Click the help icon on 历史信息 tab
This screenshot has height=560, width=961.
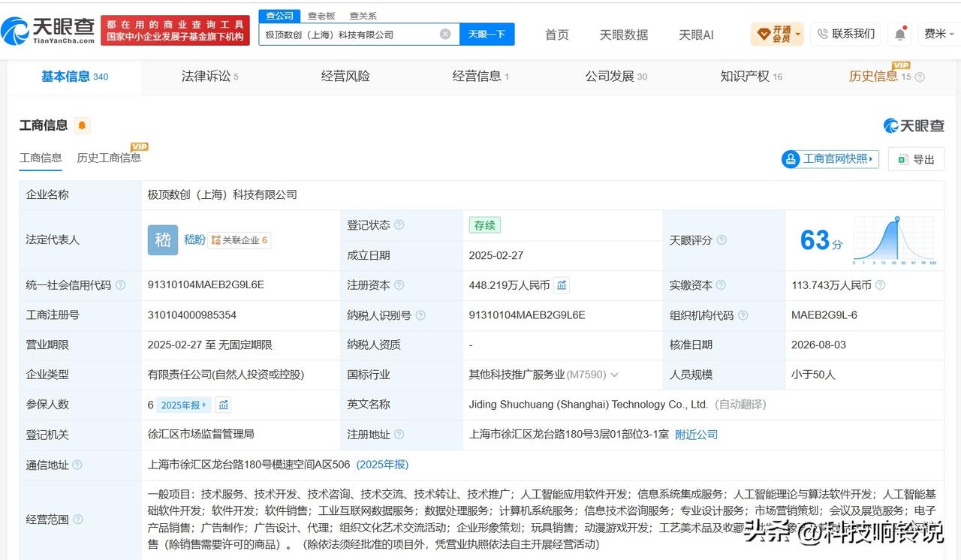click(x=920, y=77)
